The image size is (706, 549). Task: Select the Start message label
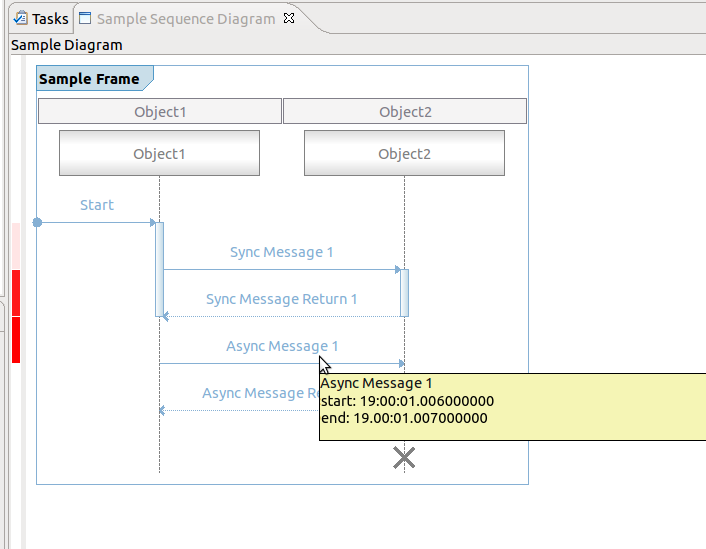tap(97, 205)
